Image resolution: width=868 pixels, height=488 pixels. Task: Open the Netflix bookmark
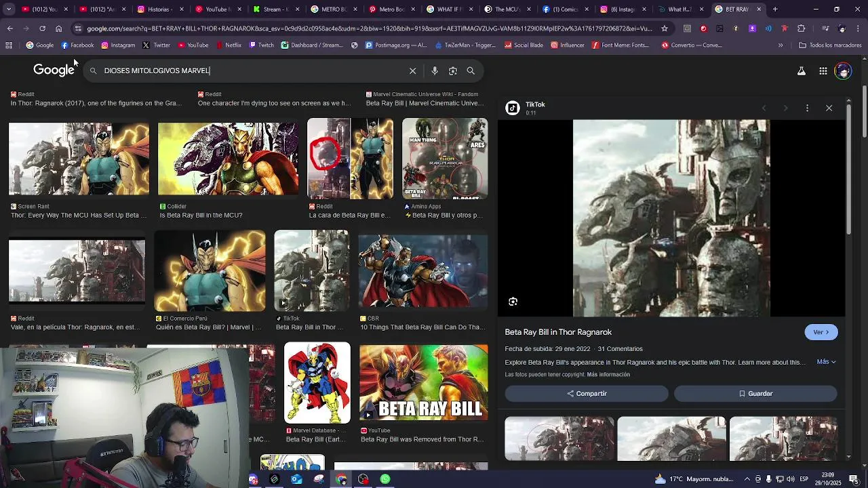click(x=229, y=45)
